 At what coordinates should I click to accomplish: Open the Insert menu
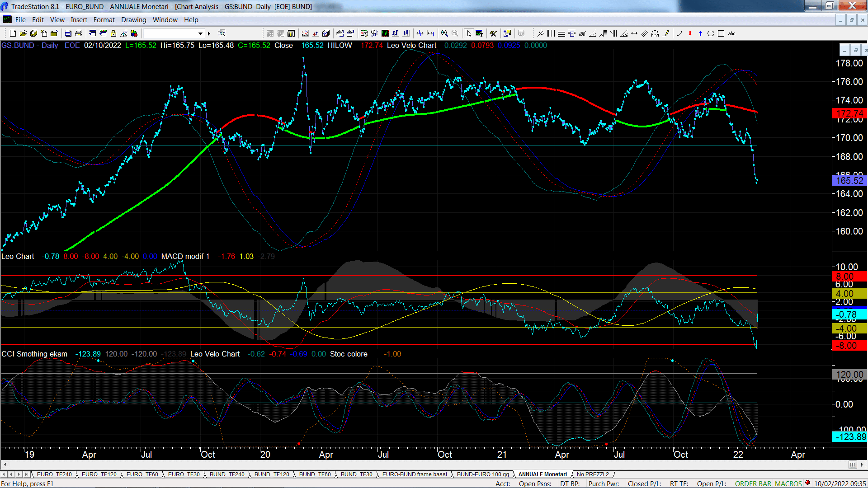tap(79, 20)
